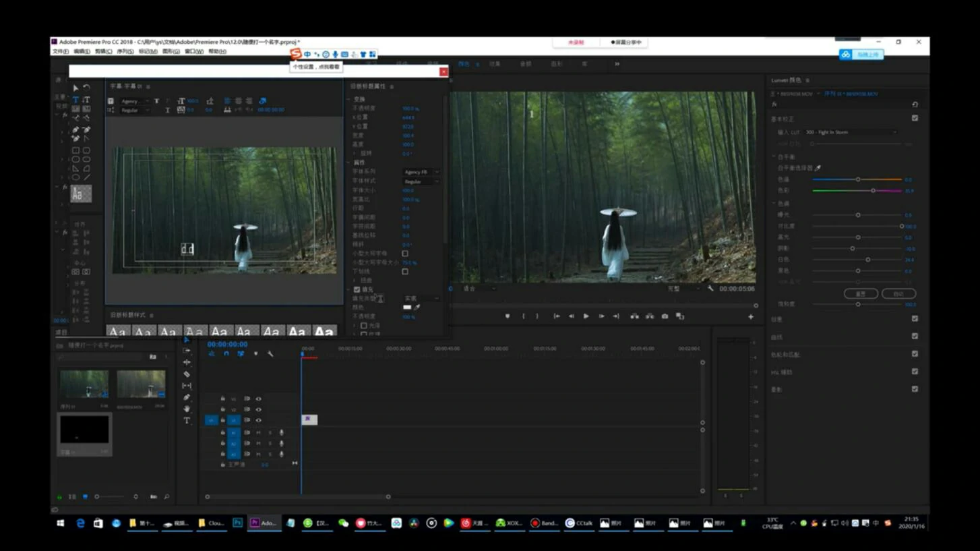Screen dimensions: 980x551
Task: Toggle show background video in title designer
Action: (263, 101)
